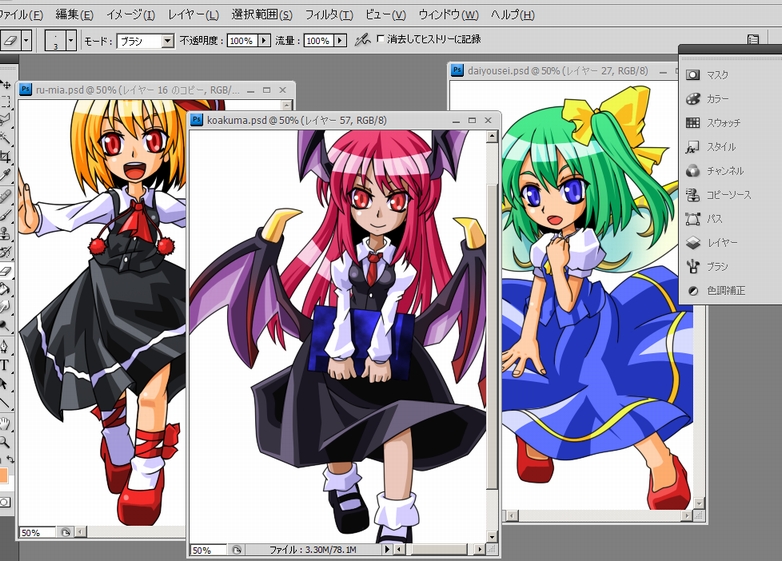This screenshot has width=782, height=561.
Task: Open the コピーソース panel
Action: [719, 194]
